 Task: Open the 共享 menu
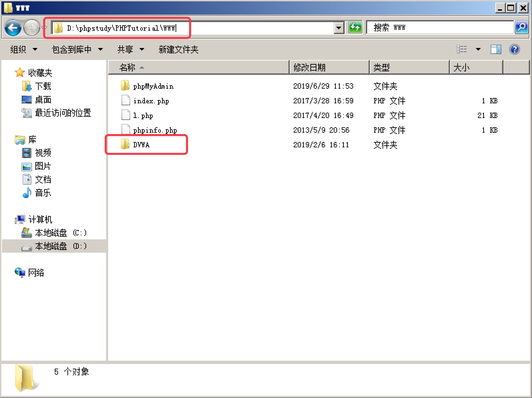(130, 50)
